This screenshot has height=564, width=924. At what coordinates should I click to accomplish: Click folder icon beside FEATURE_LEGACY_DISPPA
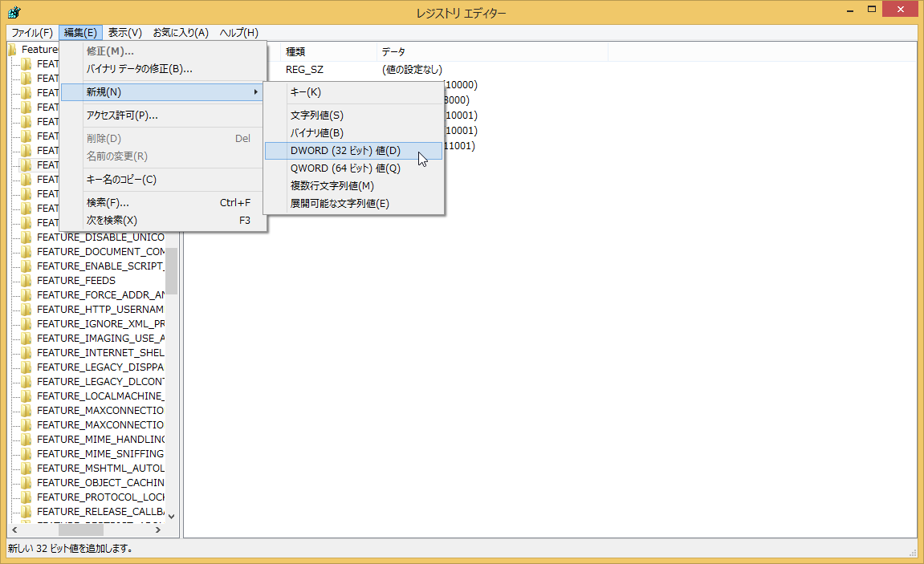pyautogui.click(x=26, y=367)
